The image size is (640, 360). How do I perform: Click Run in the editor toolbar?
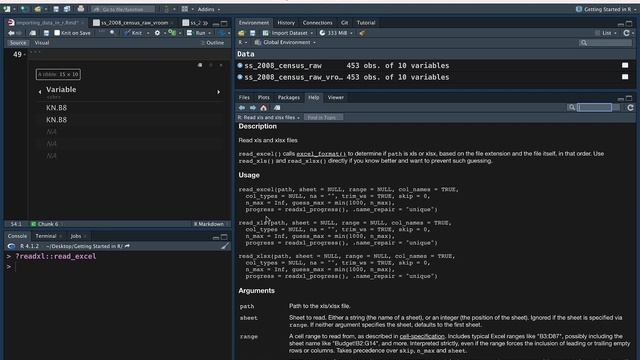tap(197, 33)
